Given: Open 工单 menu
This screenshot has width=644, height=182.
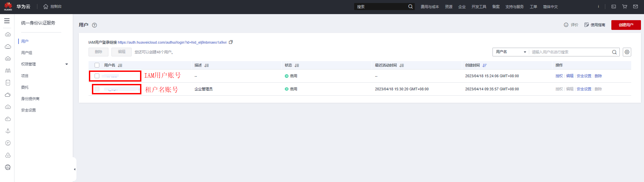Looking at the screenshot, I should 533,7.
